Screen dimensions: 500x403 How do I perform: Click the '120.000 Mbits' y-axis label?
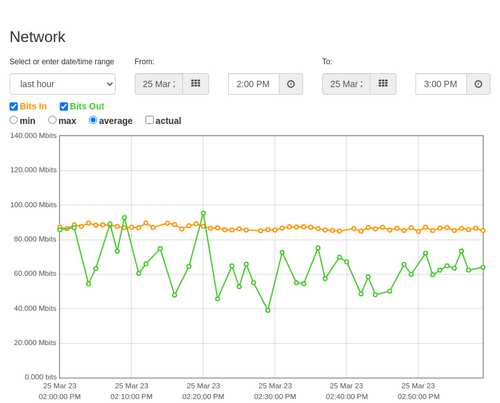33,170
